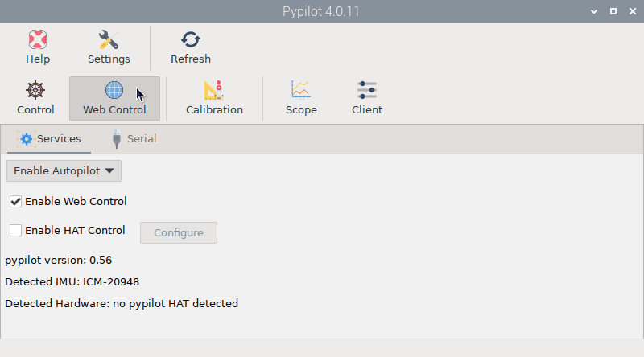The image size is (644, 357).
Task: Maximize the Pypilot window
Action: coord(613,11)
